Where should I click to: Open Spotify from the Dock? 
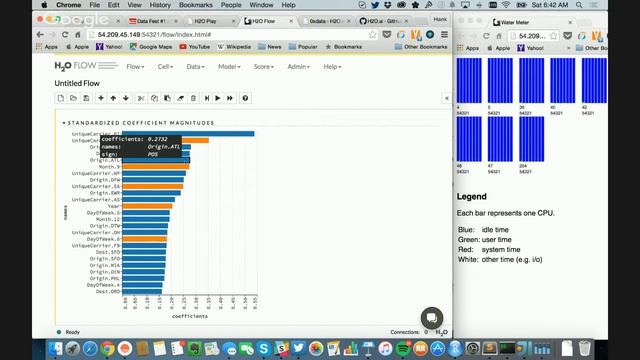(403, 349)
